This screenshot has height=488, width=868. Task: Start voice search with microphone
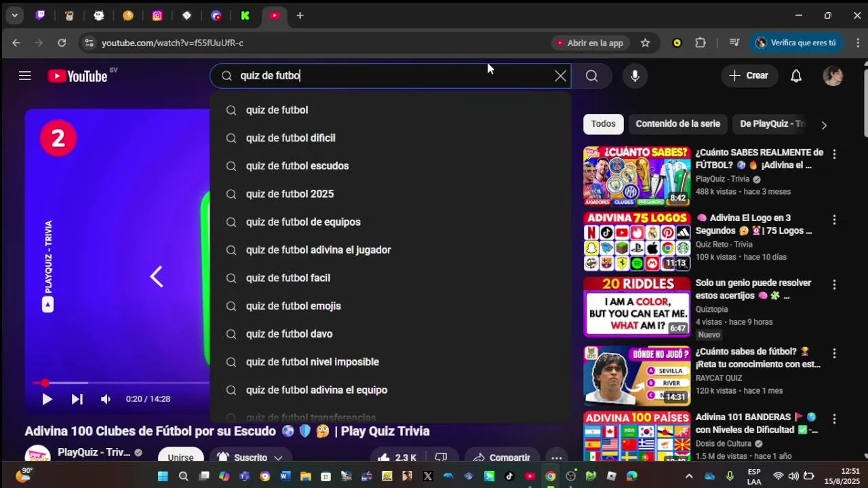[x=635, y=76]
